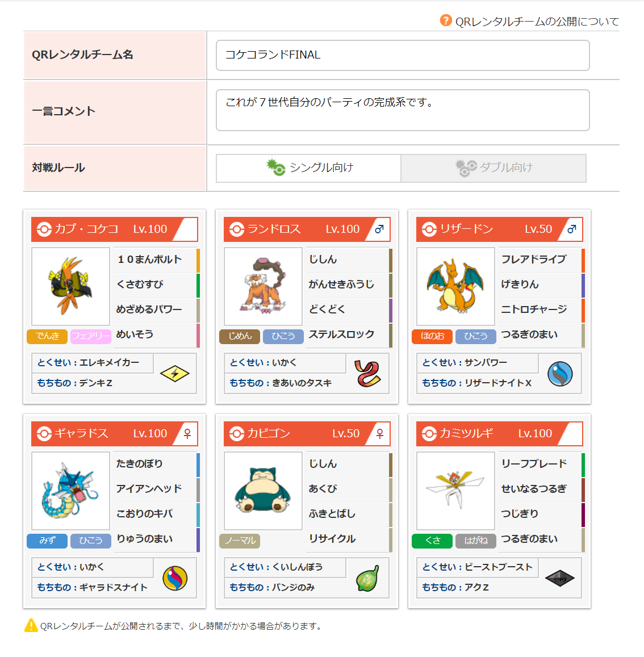Click the move あくび

(323, 489)
